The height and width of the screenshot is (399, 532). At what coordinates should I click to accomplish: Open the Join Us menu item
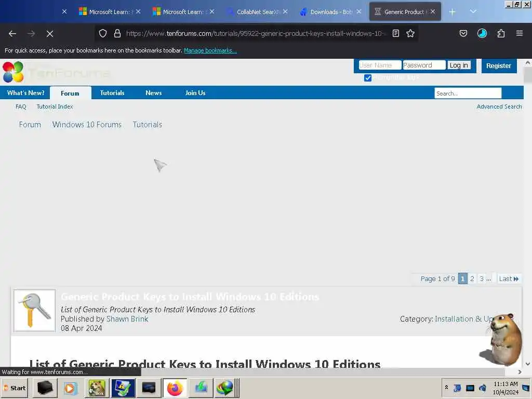click(195, 92)
